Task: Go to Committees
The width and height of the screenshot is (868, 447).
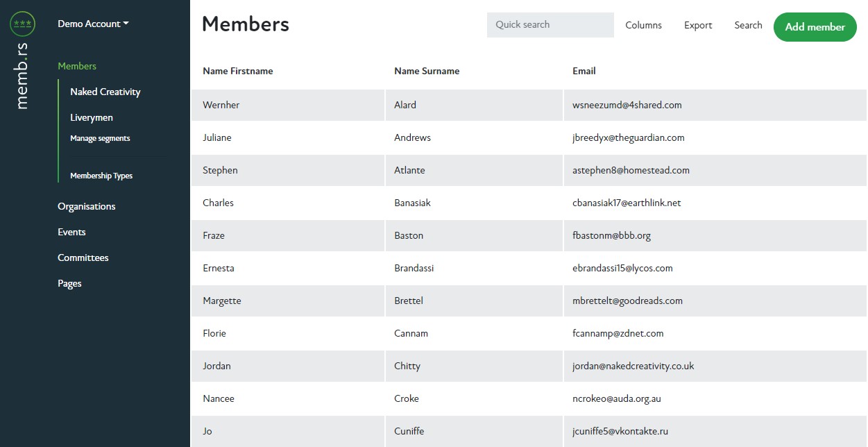Action: [x=83, y=257]
